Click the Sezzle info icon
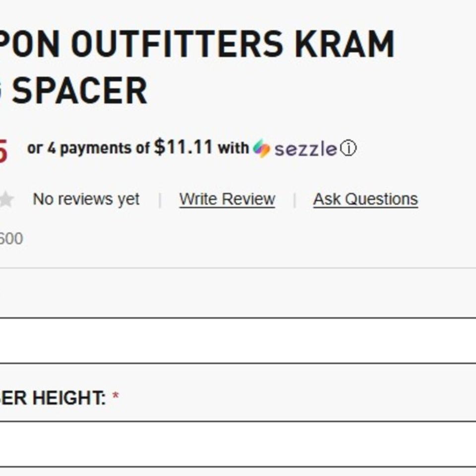 point(349,148)
